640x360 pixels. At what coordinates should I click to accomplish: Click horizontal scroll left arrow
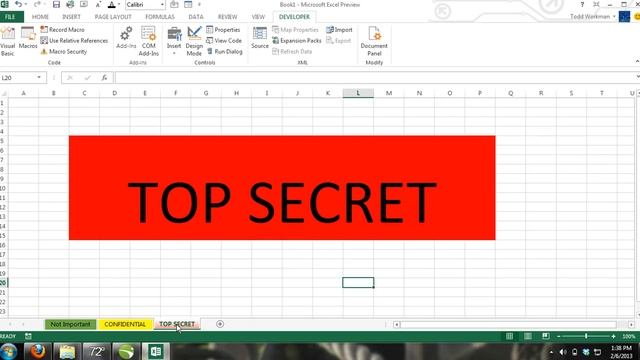(396, 324)
